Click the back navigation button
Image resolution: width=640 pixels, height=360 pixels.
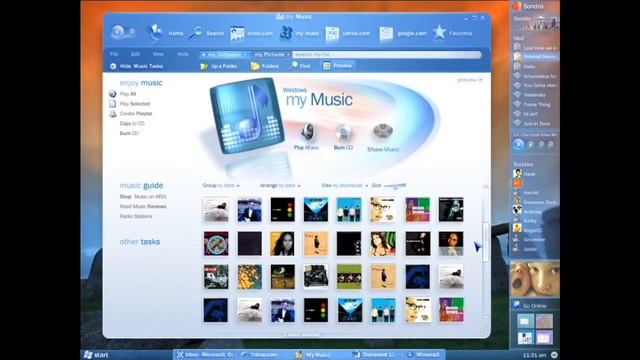click(118, 32)
